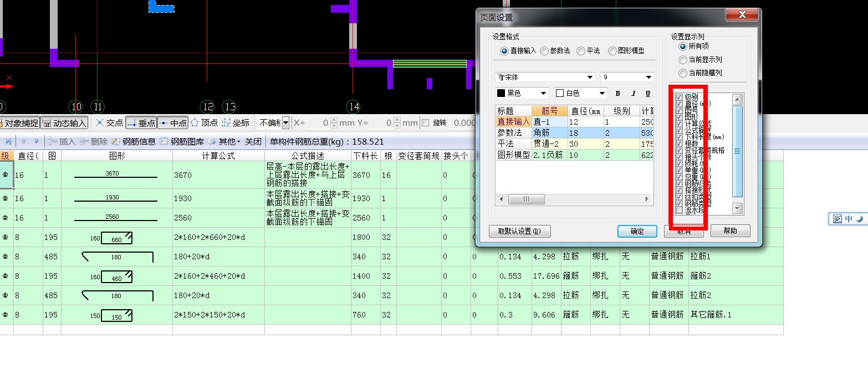This screenshot has height=369, width=868.
Task: Enable the 交点 intersection snap
Action: (x=109, y=122)
